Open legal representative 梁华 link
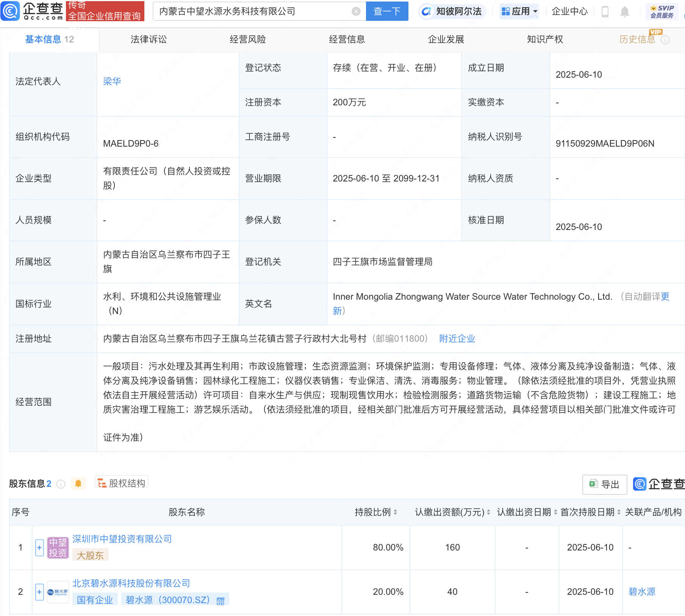 (x=112, y=81)
